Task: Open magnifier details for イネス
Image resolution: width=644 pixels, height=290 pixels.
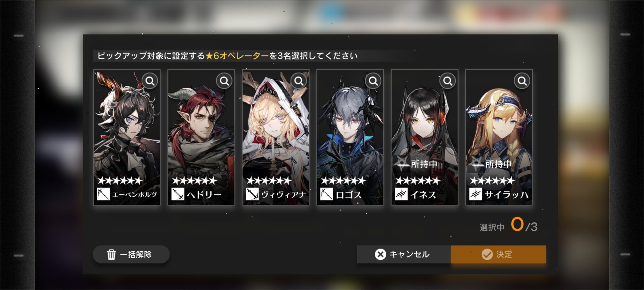Action: 448,81
